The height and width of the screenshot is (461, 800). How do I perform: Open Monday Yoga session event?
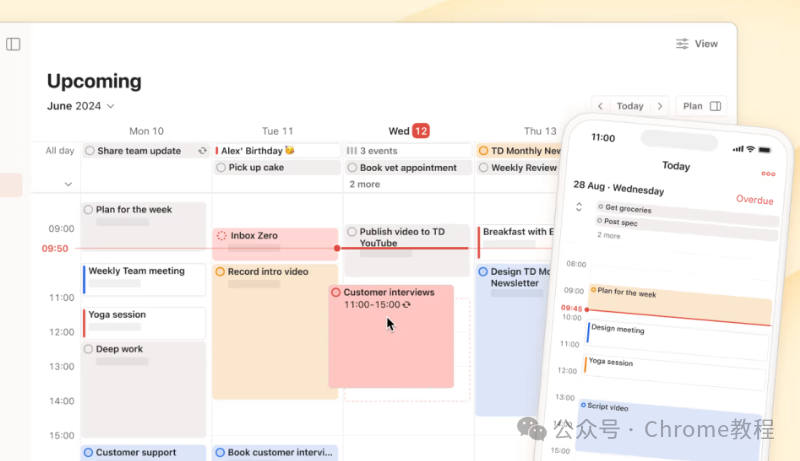144,323
